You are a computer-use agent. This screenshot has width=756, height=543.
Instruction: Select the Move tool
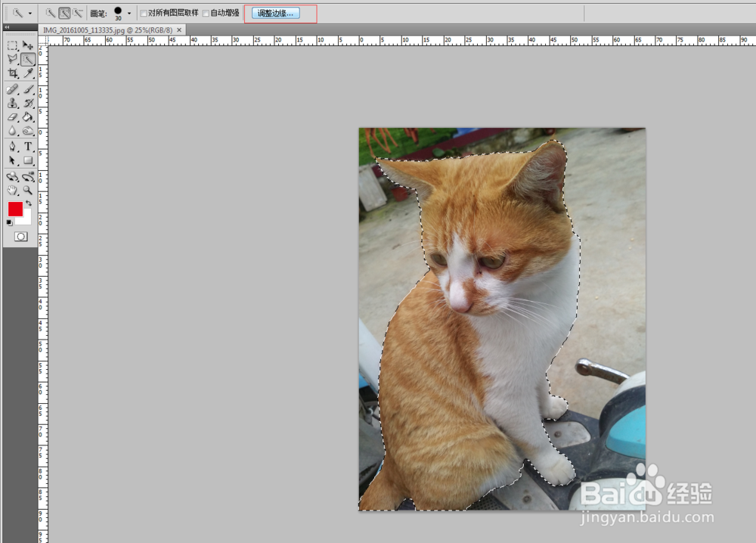point(28,45)
